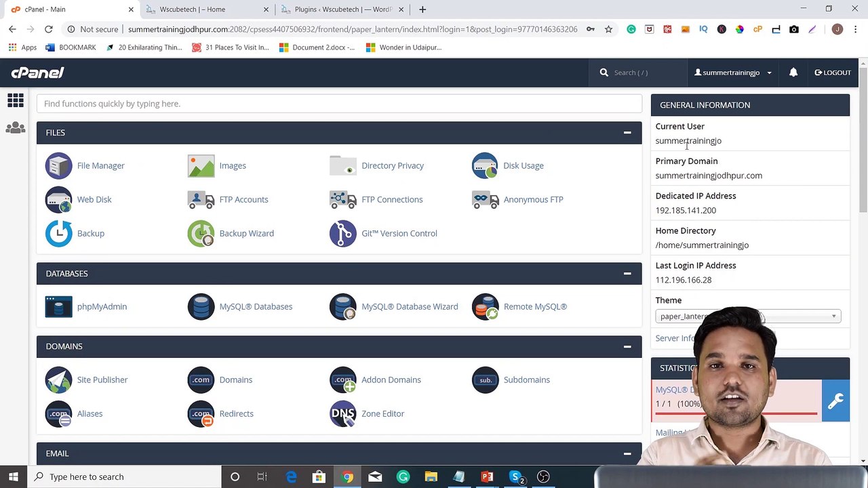Open the summertrainingjo user menu
The image size is (868, 488).
(x=732, y=73)
